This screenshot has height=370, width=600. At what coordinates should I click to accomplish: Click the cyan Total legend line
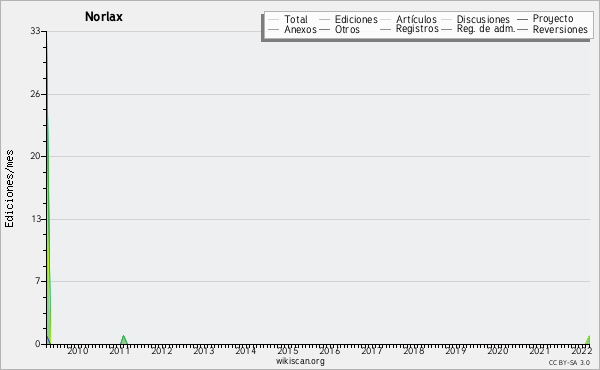pos(274,20)
